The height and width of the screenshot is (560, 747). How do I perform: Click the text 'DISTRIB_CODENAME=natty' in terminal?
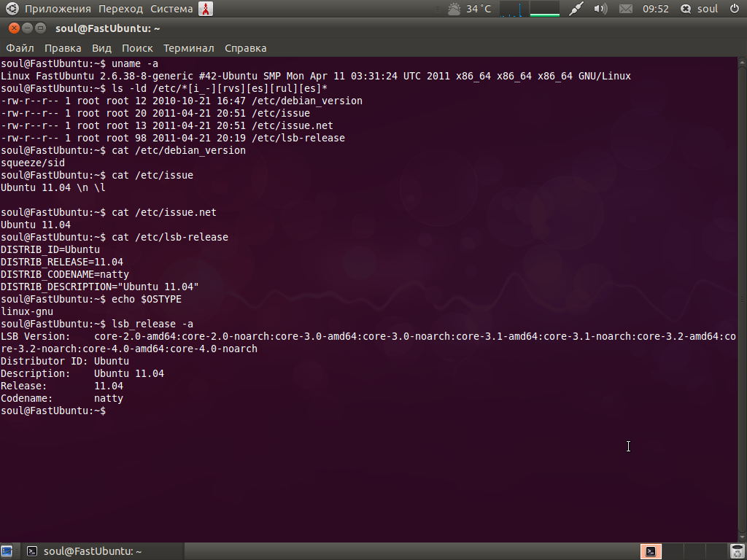tap(65, 274)
